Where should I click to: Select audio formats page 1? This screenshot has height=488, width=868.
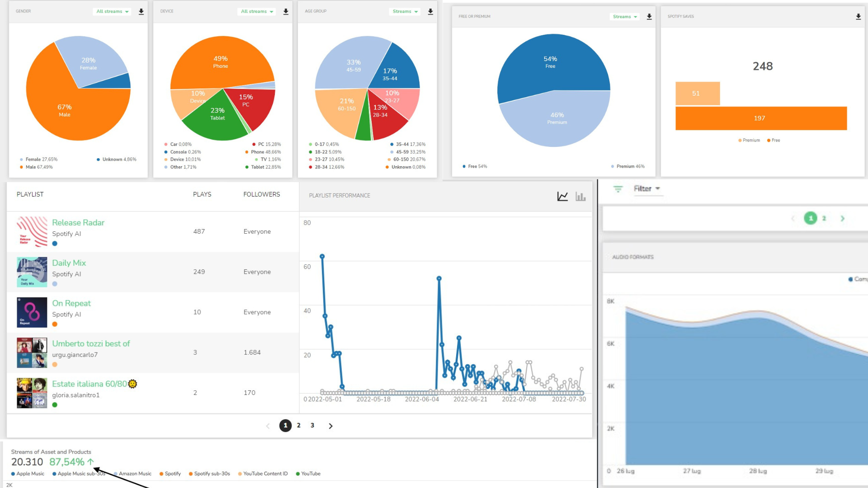[811, 218]
